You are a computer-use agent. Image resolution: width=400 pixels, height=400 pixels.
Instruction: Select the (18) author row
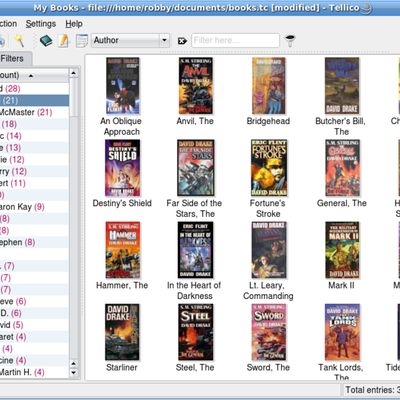tap(34, 124)
